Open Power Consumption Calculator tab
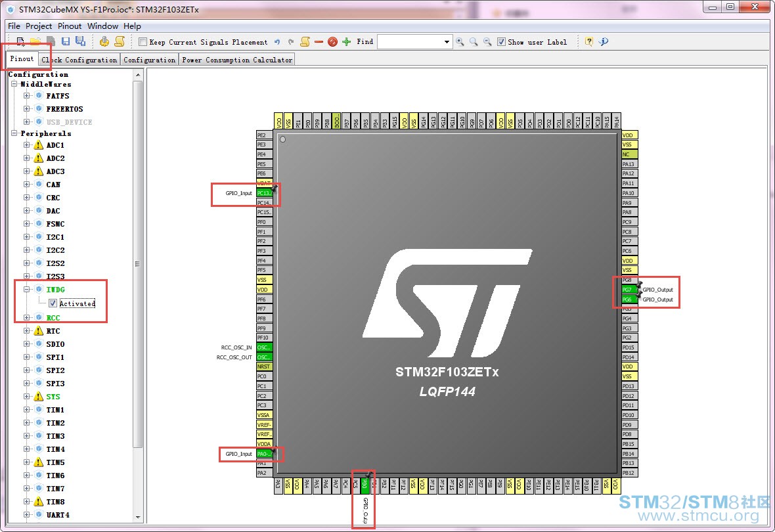Image resolution: width=775 pixels, height=532 pixels. [237, 60]
